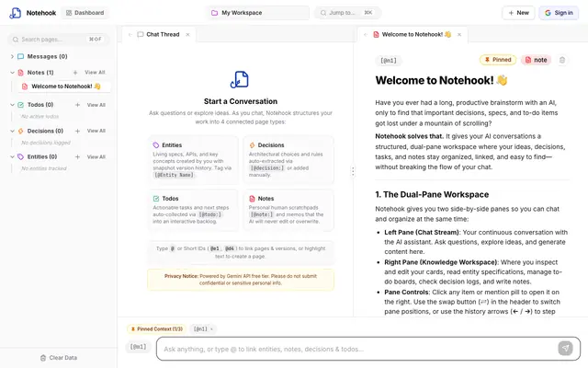Delete the note with trash icon

561,60
